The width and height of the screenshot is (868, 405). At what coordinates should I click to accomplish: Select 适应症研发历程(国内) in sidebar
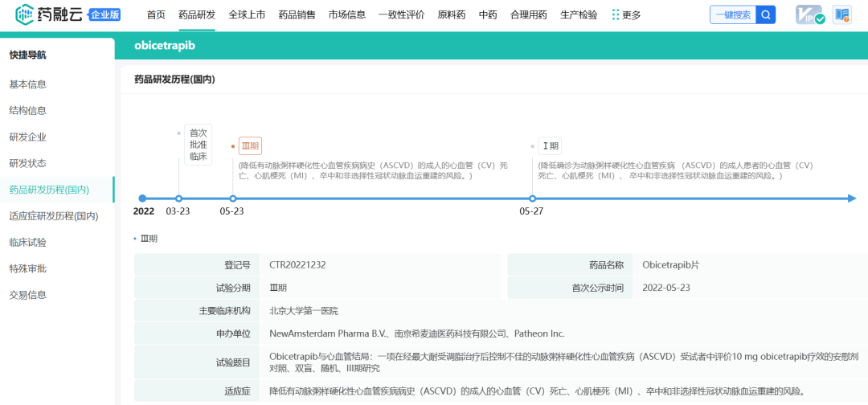53,216
